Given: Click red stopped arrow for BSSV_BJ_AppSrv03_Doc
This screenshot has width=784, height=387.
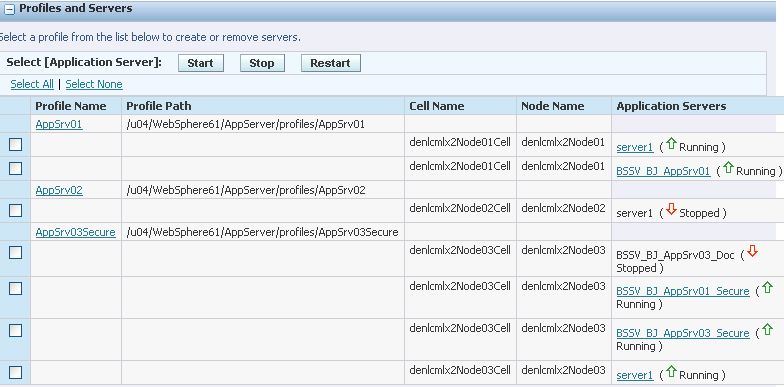Looking at the screenshot, I should [752, 252].
